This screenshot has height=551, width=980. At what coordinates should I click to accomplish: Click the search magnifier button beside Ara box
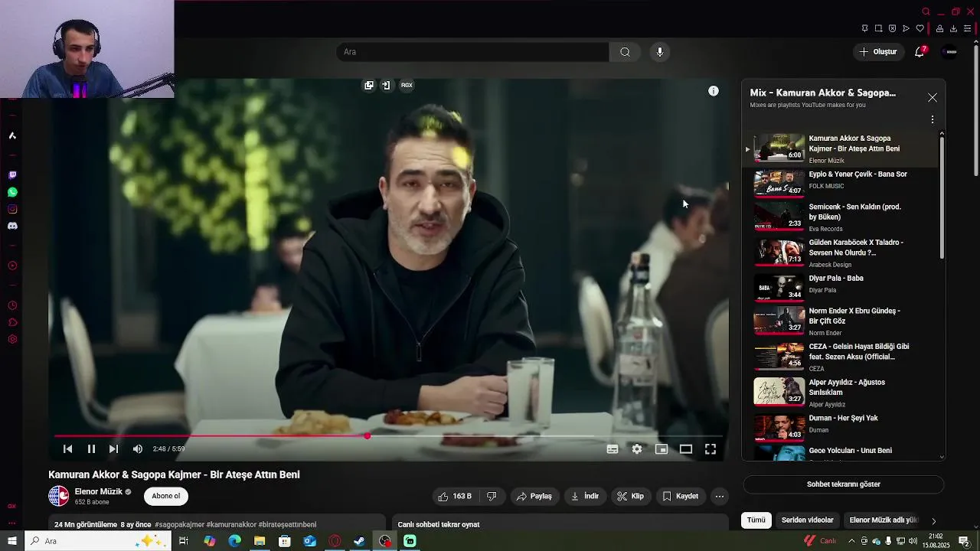(x=625, y=52)
